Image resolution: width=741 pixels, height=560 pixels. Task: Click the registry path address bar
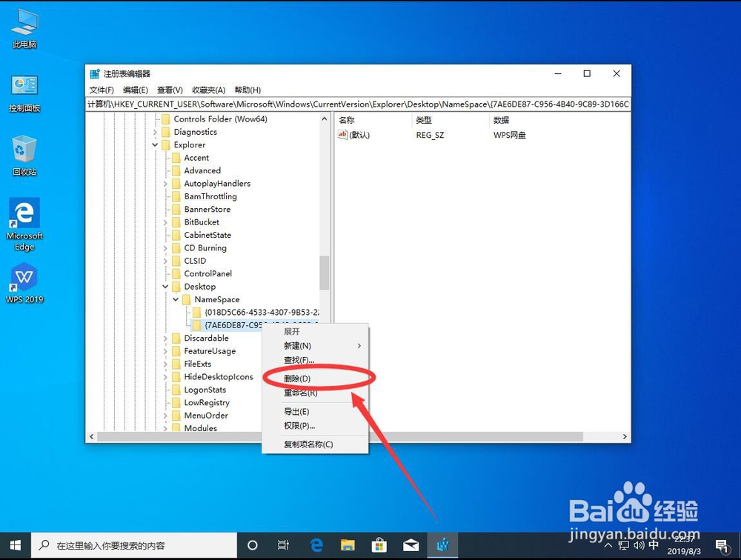click(358, 104)
